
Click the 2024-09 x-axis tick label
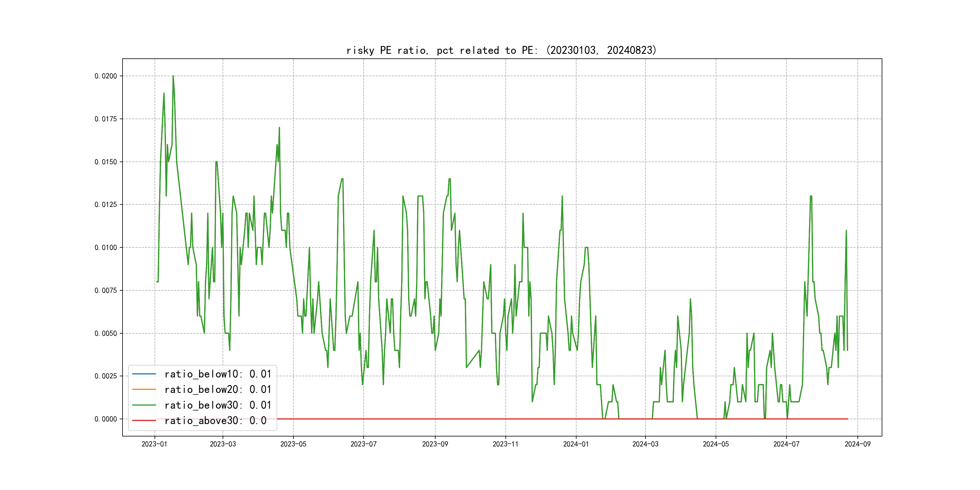tap(857, 444)
